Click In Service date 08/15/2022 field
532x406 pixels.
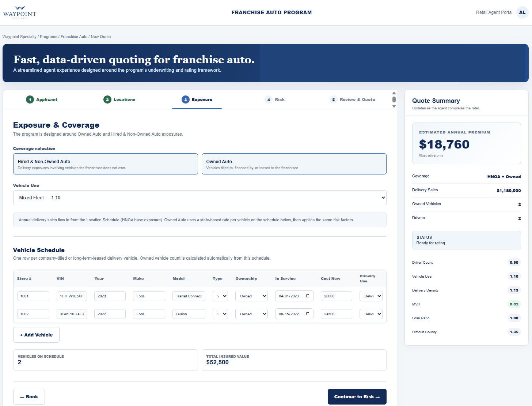click(294, 314)
